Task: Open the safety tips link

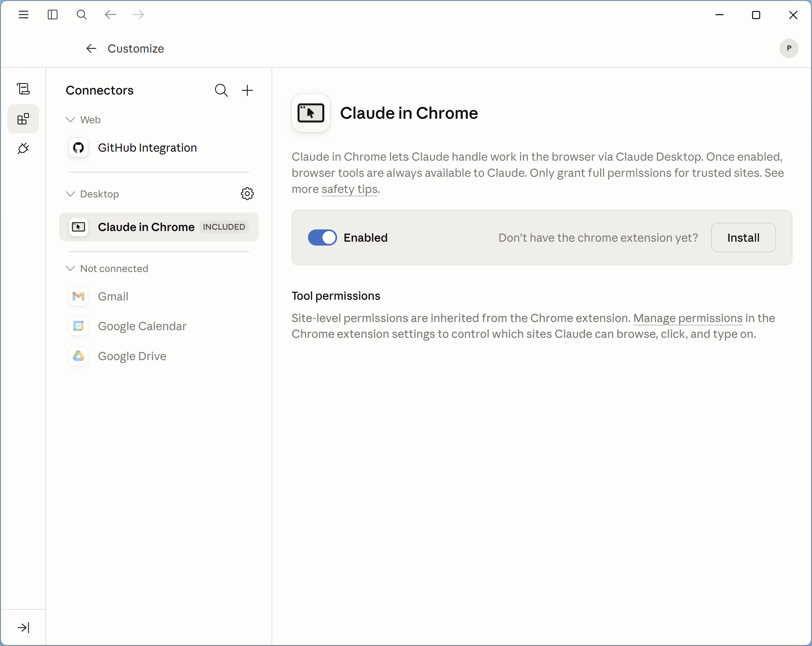Action: pyautogui.click(x=350, y=189)
